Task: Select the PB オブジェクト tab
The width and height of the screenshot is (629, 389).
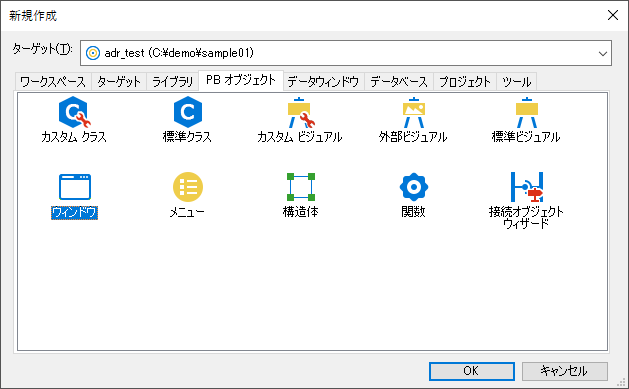Action: tap(241, 80)
